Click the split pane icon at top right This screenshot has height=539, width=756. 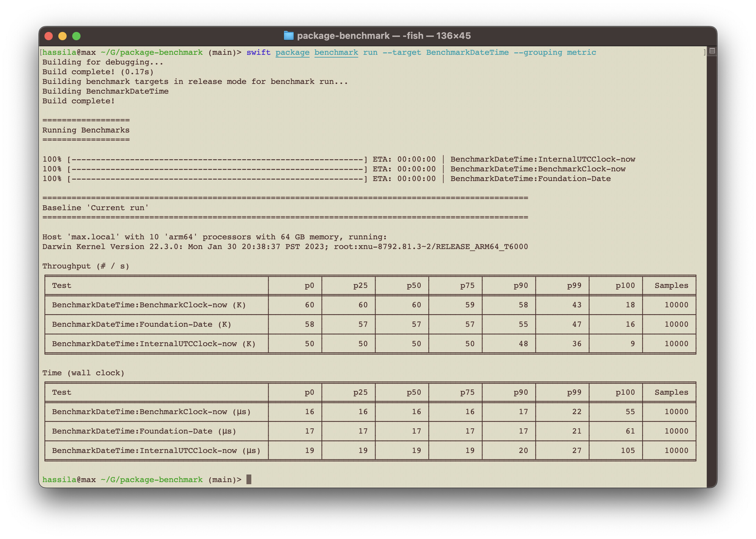click(x=712, y=51)
